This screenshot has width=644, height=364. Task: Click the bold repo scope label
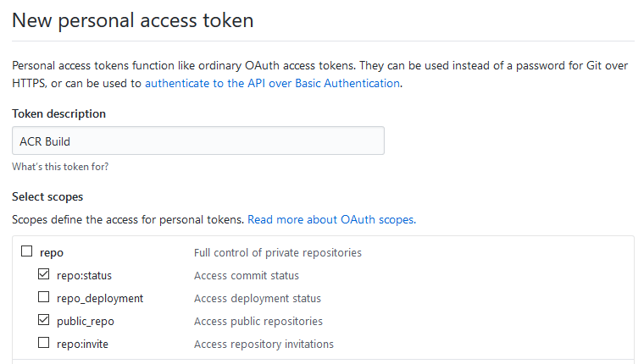[x=52, y=252]
